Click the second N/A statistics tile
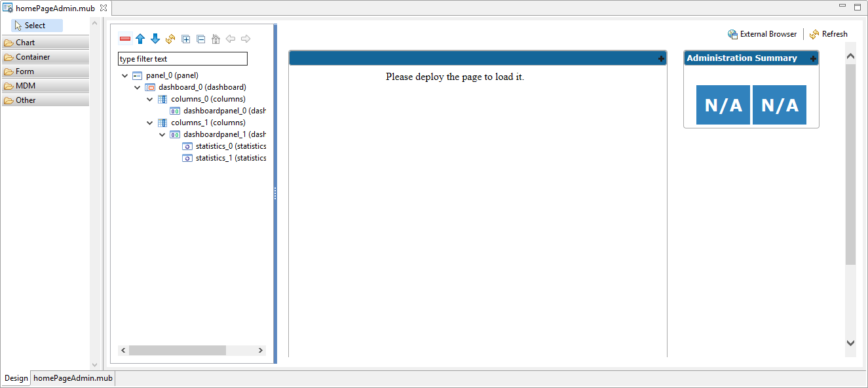This screenshot has width=868, height=388. [x=780, y=105]
